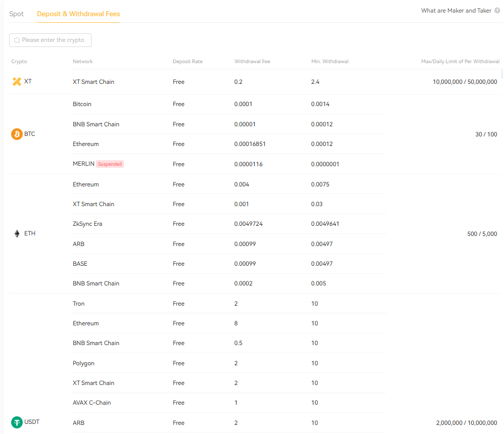
Task: Click the 500 / 5,000 limit value
Action: pos(482,234)
